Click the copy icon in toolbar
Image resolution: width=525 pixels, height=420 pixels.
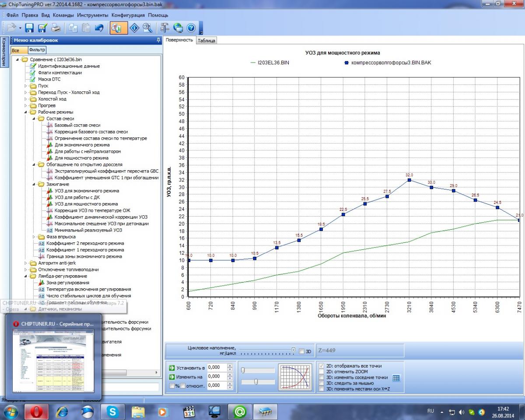click(x=73, y=28)
